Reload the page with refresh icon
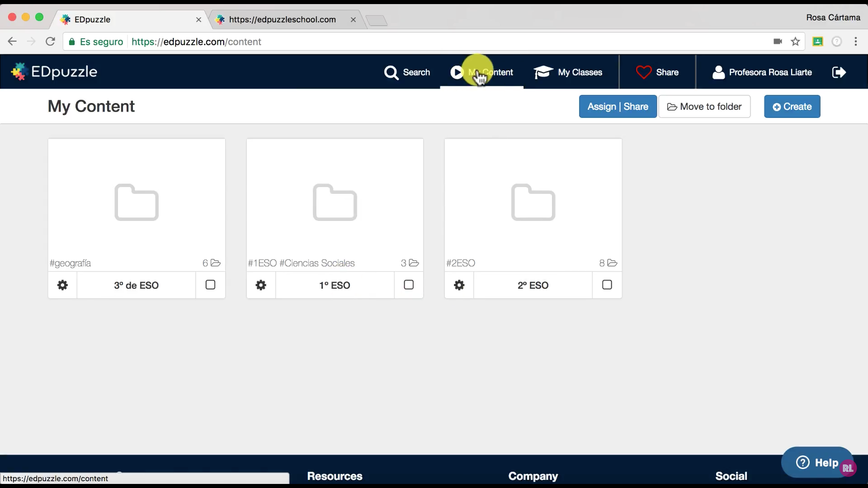 pos(50,42)
